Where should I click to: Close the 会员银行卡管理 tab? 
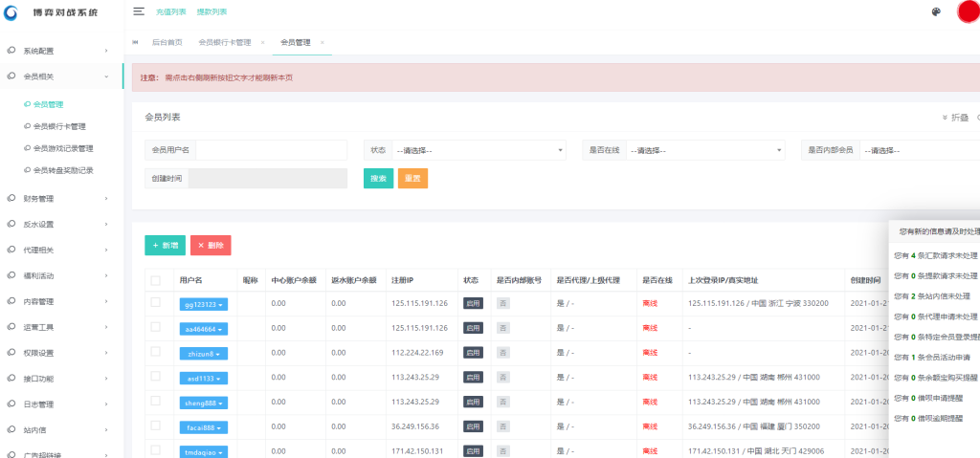point(262,43)
